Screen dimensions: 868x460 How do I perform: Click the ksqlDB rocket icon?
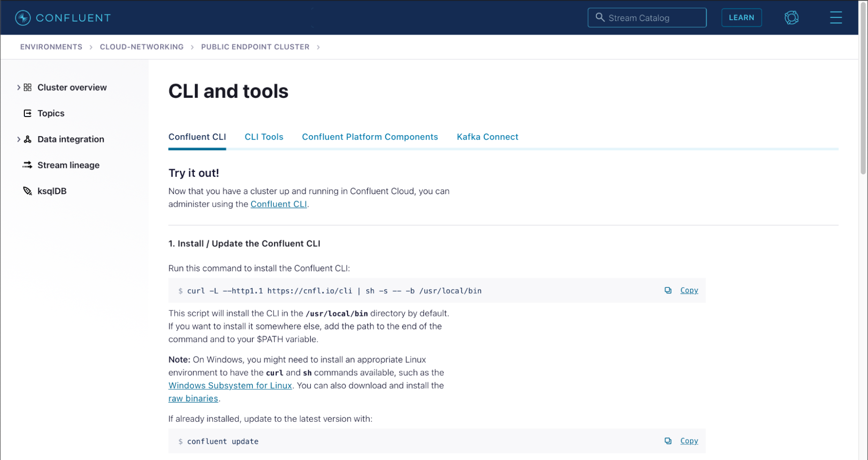pyautogui.click(x=28, y=191)
